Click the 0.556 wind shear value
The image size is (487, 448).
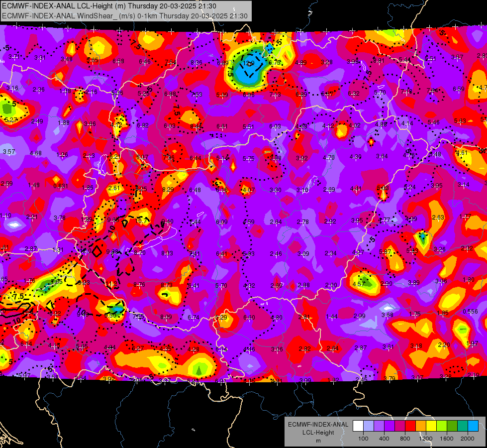(x=470, y=312)
